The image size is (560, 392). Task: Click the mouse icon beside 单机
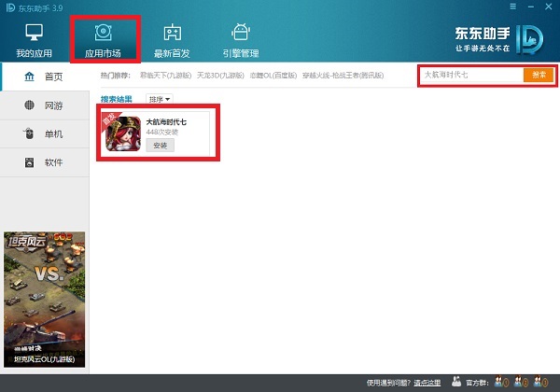[29, 133]
